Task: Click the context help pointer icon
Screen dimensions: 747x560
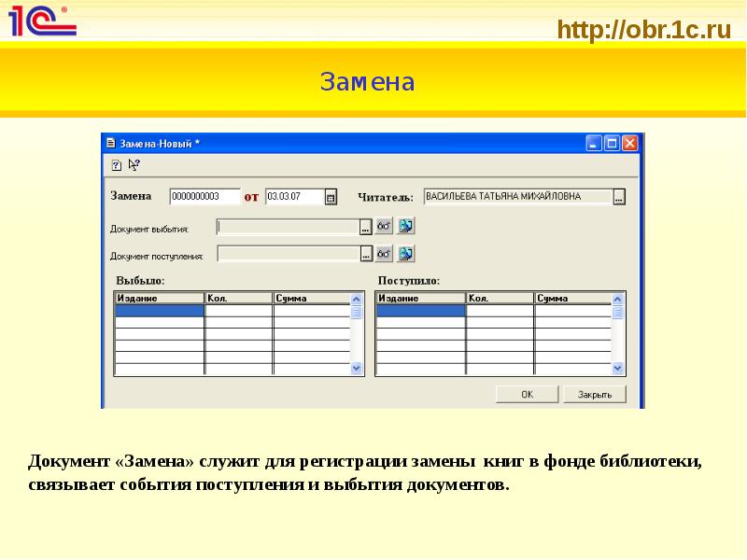Action: [x=134, y=165]
